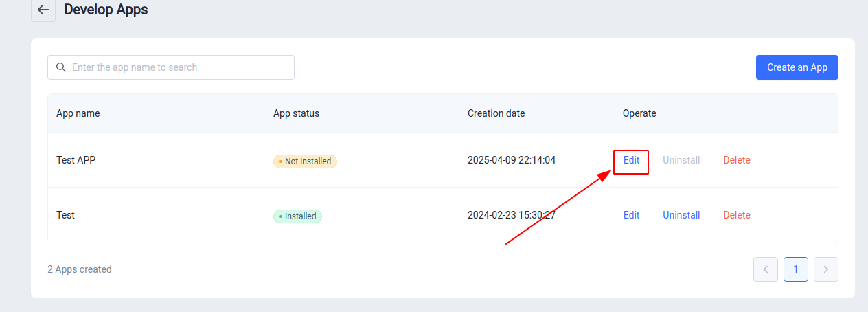Delete the Test APP entry
Image resolution: width=868 pixels, height=312 pixels.
point(736,160)
